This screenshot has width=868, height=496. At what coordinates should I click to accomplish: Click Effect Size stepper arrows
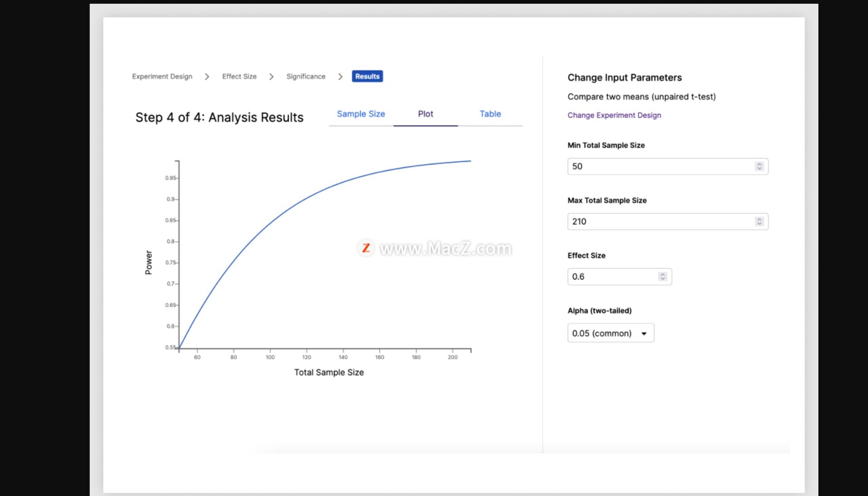pyautogui.click(x=662, y=276)
